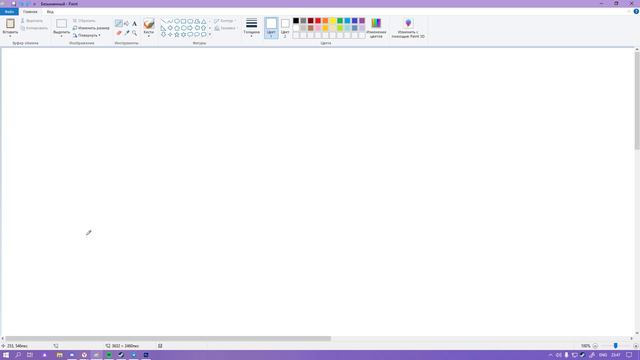Click the zoom slider handle
This screenshot has height=360, width=640.
[616, 346]
